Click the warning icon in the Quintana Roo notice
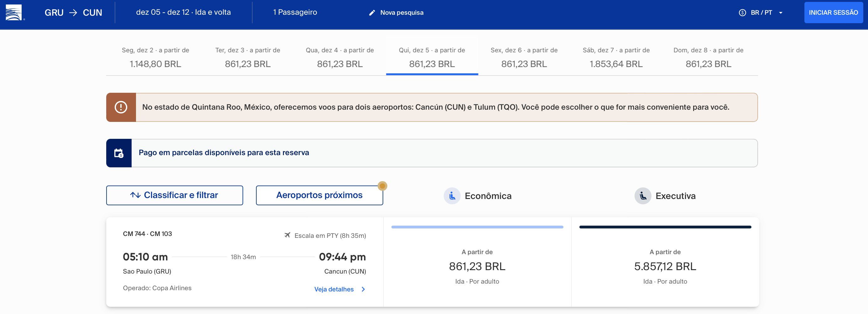Screen dimensions: 868x314 pos(121,107)
